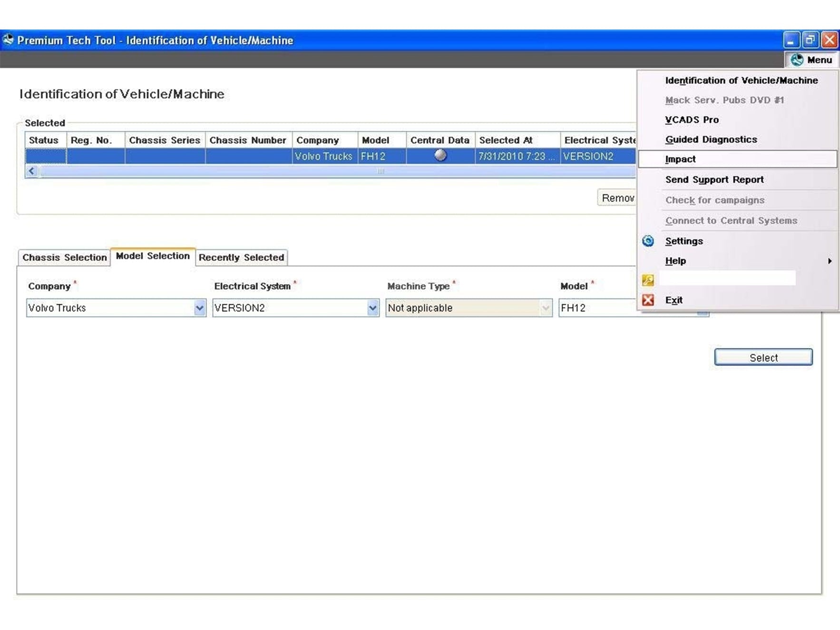Click the Settings gear icon in menu

click(x=648, y=241)
